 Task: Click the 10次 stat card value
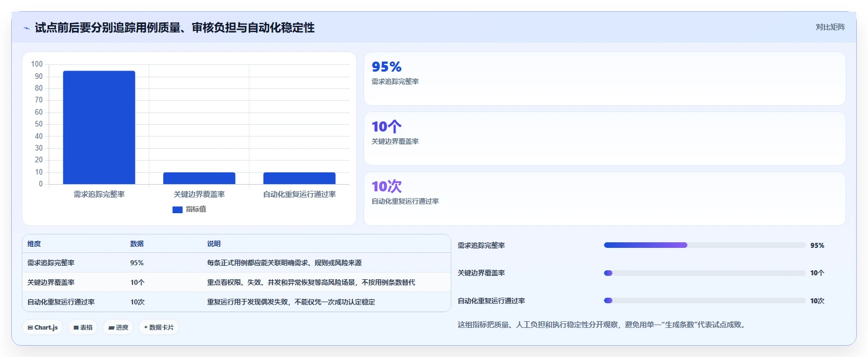(387, 187)
